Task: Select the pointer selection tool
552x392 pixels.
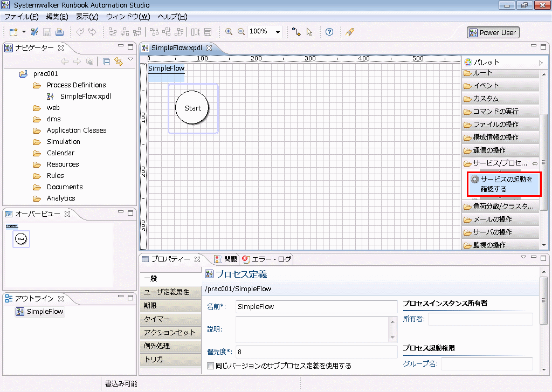Action: pos(309,32)
